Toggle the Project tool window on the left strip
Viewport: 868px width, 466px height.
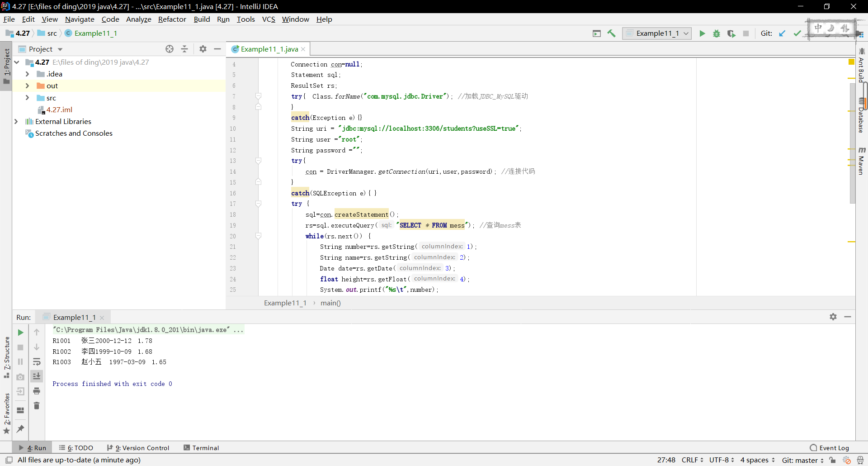[x=6, y=66]
